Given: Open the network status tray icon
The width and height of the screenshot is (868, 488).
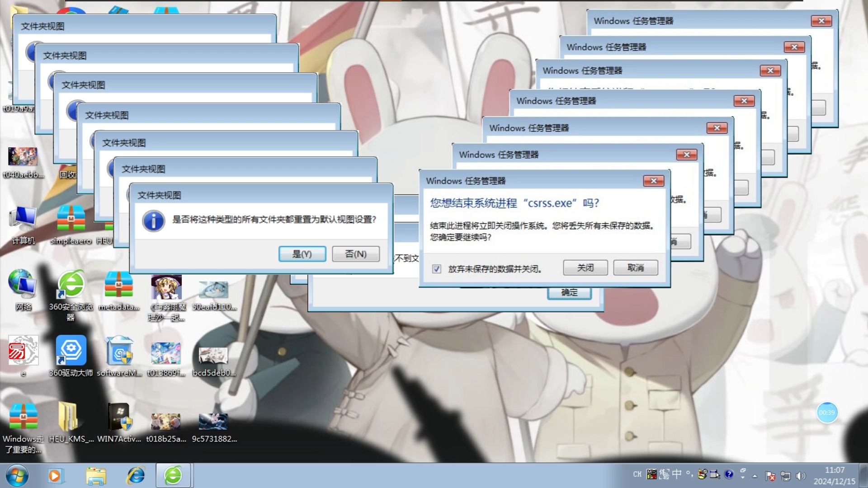Looking at the screenshot, I should click(786, 476).
